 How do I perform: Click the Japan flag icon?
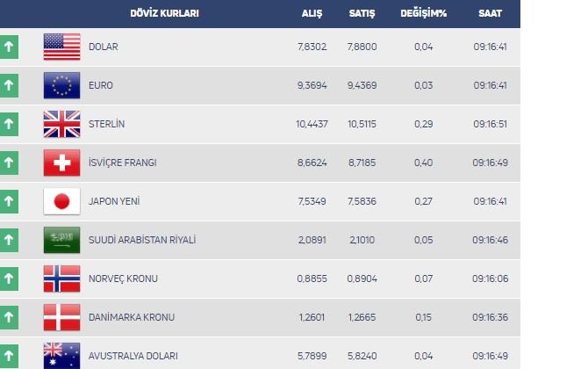[x=61, y=201]
